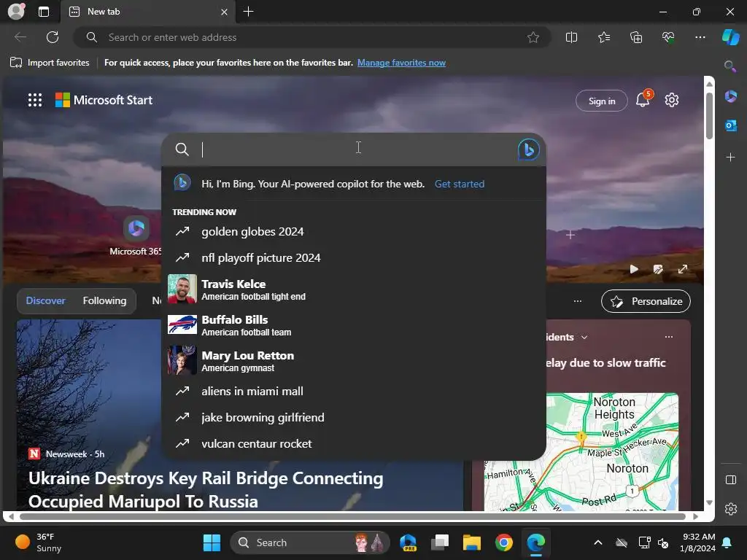747x560 pixels.
Task: Click the back navigation arrow
Action: [x=20, y=37]
